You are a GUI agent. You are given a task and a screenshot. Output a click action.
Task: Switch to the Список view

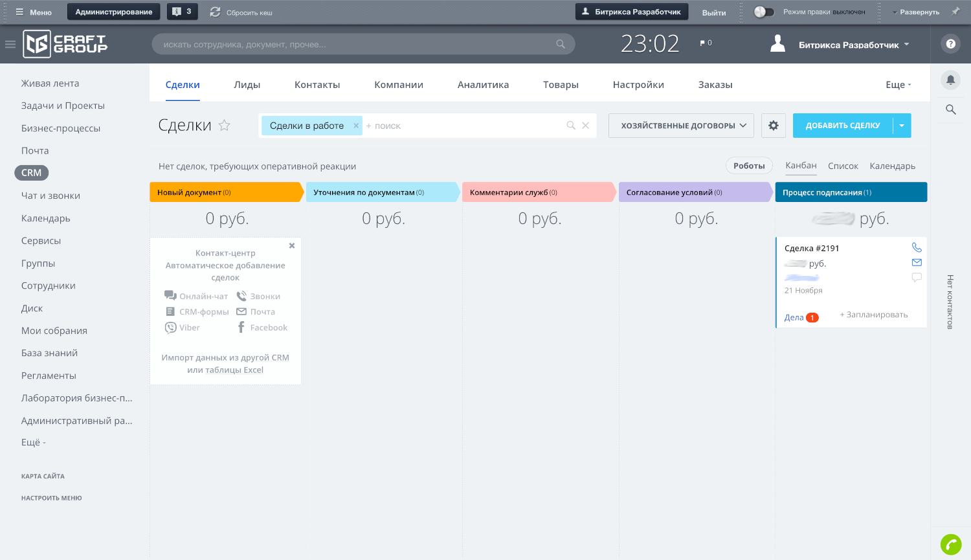pyautogui.click(x=843, y=166)
